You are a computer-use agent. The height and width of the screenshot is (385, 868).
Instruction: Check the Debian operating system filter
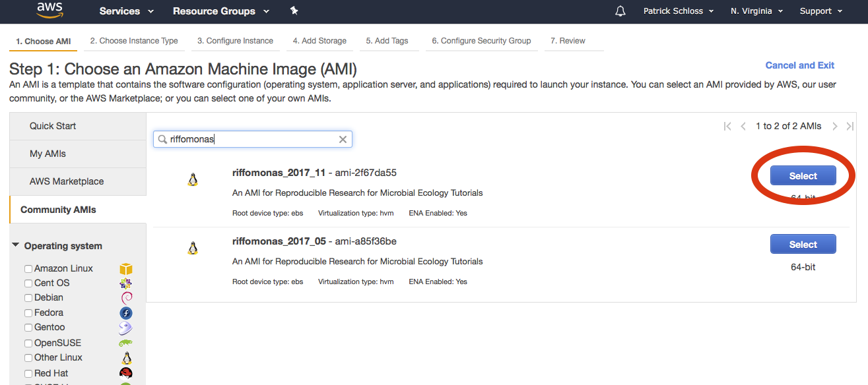pyautogui.click(x=28, y=297)
